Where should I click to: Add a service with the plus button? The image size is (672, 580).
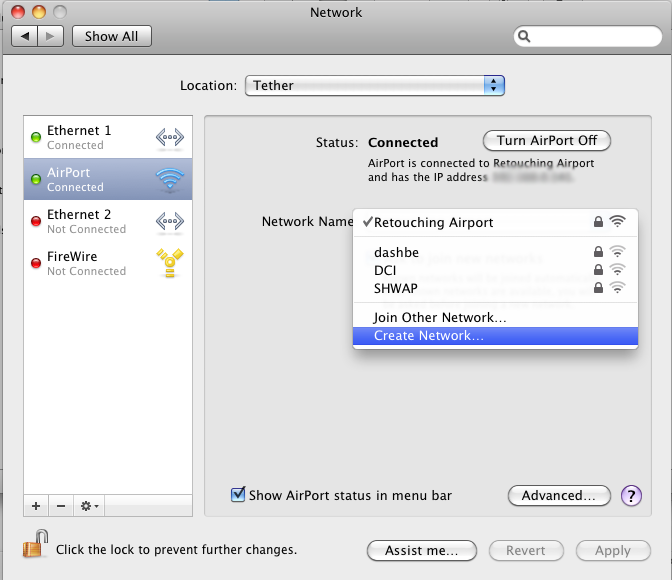pyautogui.click(x=36, y=506)
